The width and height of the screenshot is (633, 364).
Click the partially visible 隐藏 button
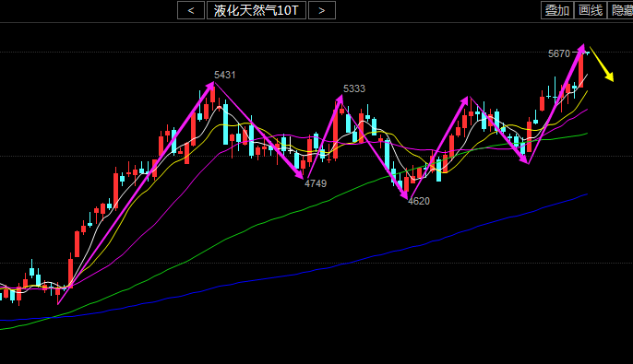click(620, 10)
